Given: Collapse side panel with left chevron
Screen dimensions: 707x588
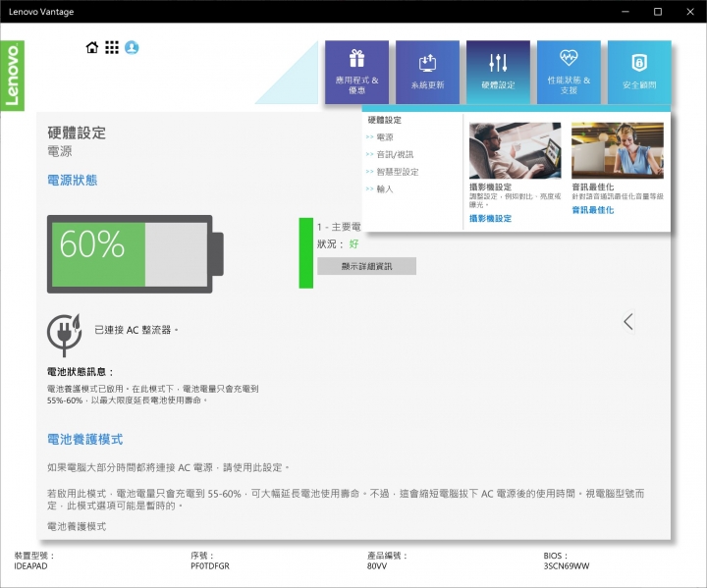Looking at the screenshot, I should 628,322.
